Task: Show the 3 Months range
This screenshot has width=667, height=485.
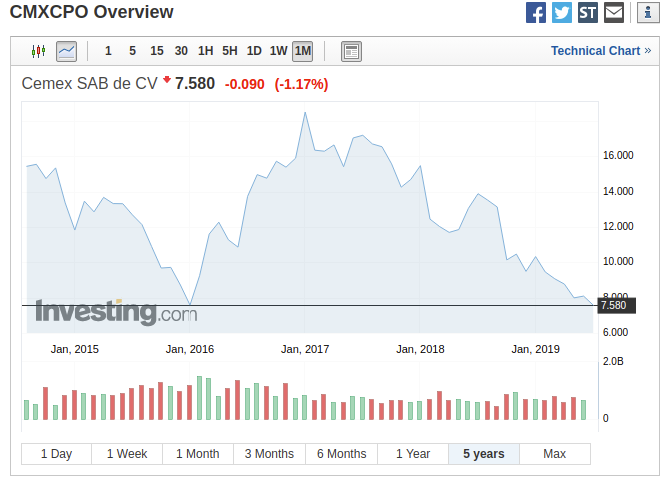Action: pos(269,454)
